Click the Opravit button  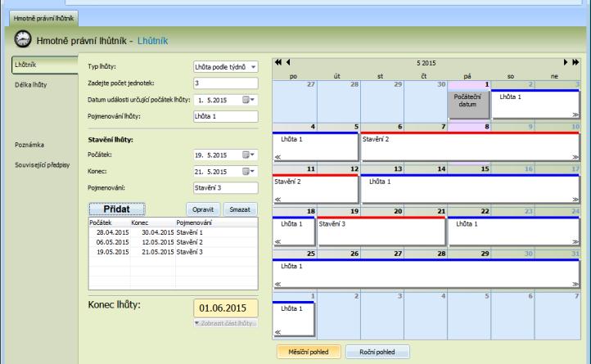[203, 209]
